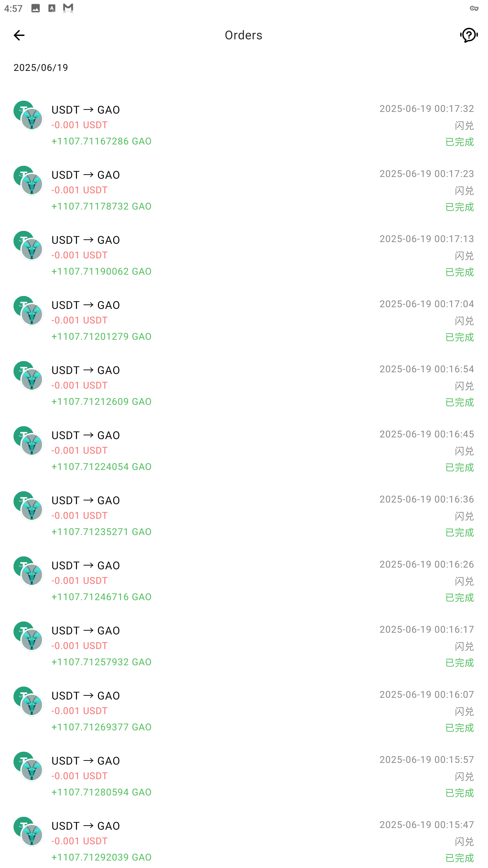488x868 pixels.
Task: Select the order timestamped 00:16:36
Action: pos(244,515)
